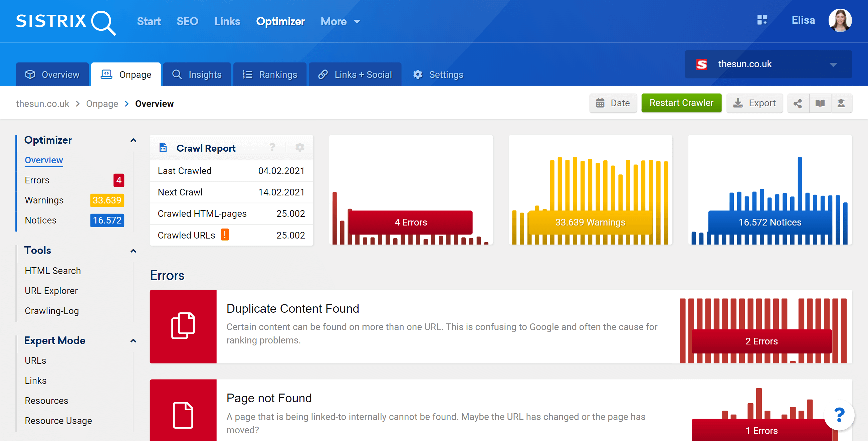Click the 16.572 Notices chart card
The width and height of the screenshot is (868, 441).
[770, 190]
